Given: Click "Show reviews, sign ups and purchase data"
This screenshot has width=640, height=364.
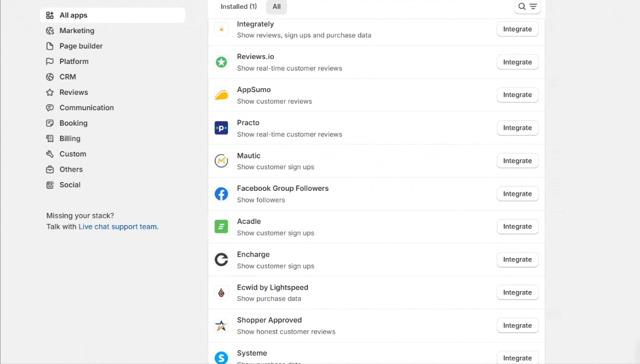Looking at the screenshot, I should [304, 35].
